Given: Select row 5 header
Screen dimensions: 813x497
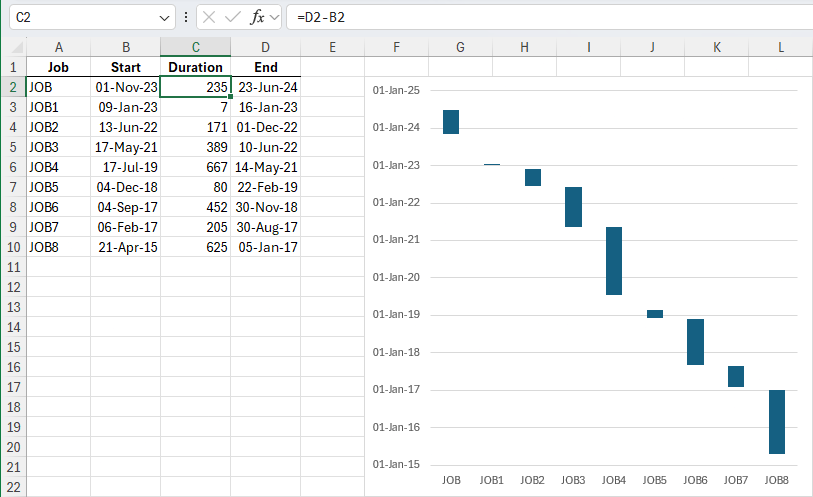Looking at the screenshot, I should [13, 147].
